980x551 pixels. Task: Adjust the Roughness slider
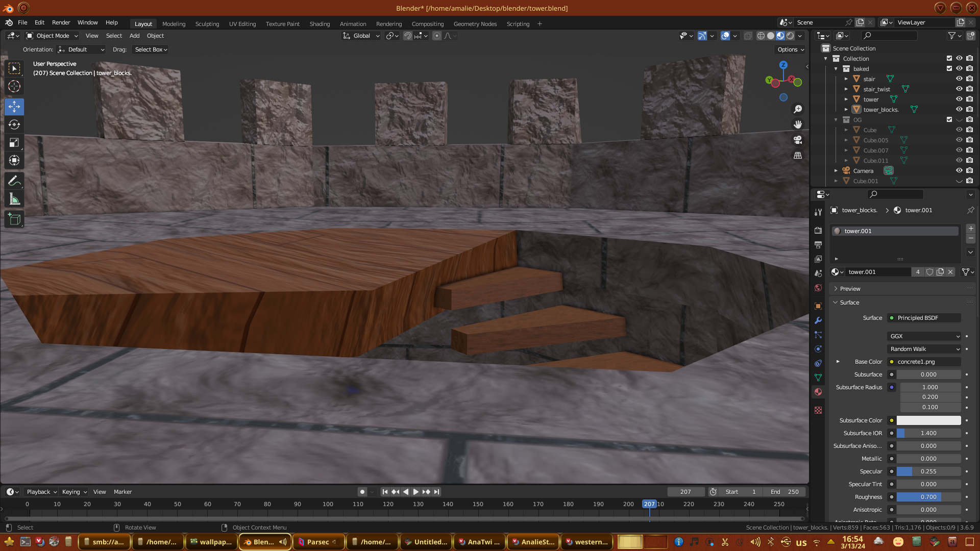tap(928, 497)
